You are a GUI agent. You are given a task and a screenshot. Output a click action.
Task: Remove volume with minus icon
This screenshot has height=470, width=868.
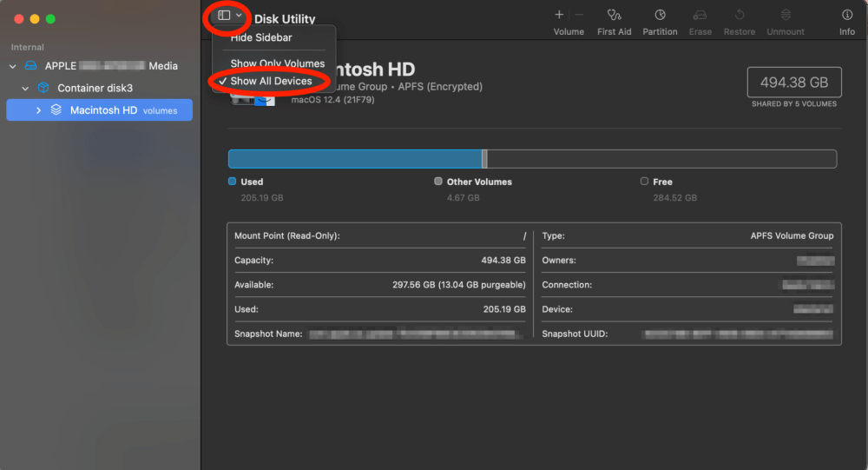pos(579,15)
